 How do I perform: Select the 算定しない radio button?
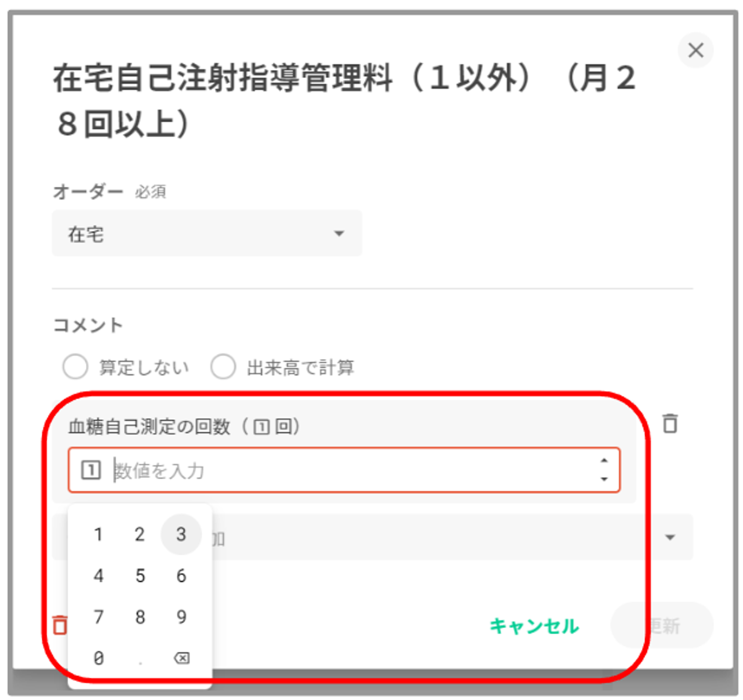[x=75, y=367]
